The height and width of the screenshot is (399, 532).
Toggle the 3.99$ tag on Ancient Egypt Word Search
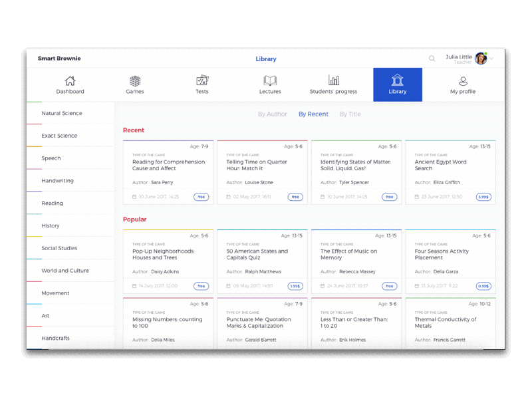(x=484, y=197)
